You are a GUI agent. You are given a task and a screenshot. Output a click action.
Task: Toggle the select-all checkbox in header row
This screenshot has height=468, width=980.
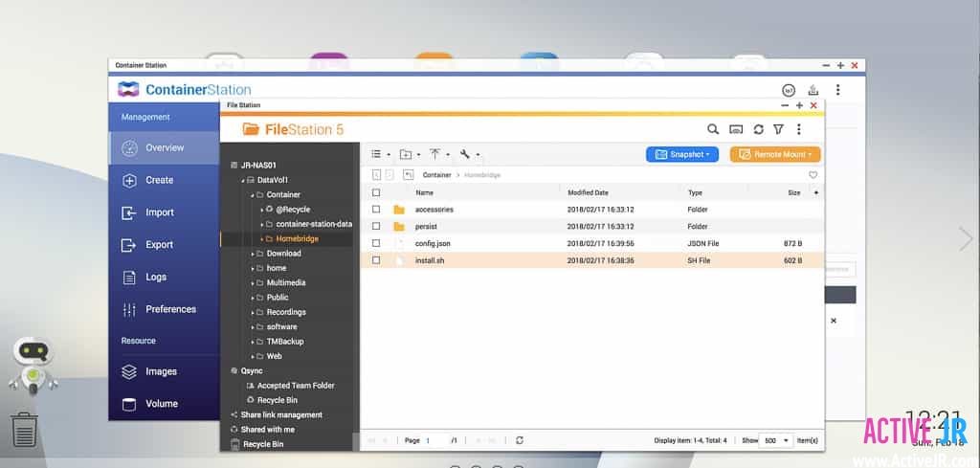[x=376, y=192]
